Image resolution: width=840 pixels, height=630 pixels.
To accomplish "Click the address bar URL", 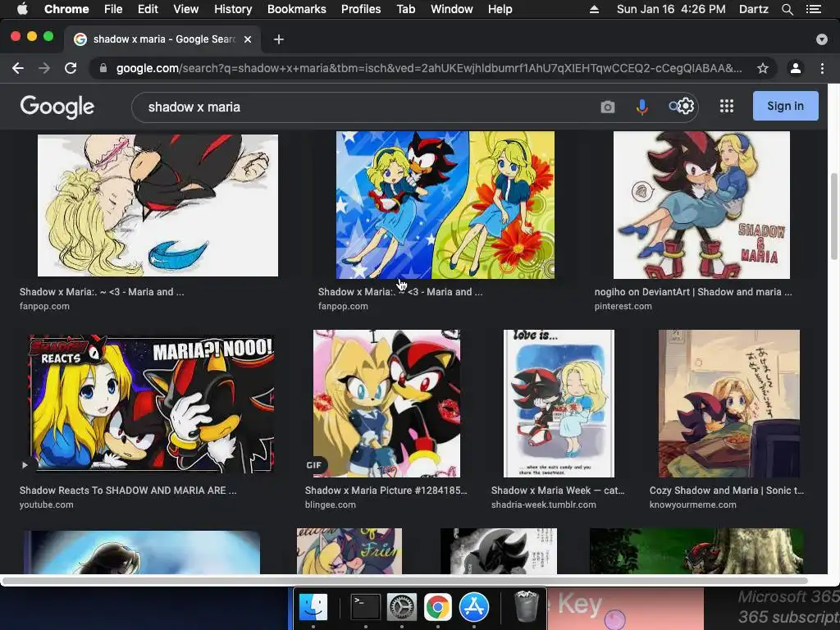I will pos(428,68).
